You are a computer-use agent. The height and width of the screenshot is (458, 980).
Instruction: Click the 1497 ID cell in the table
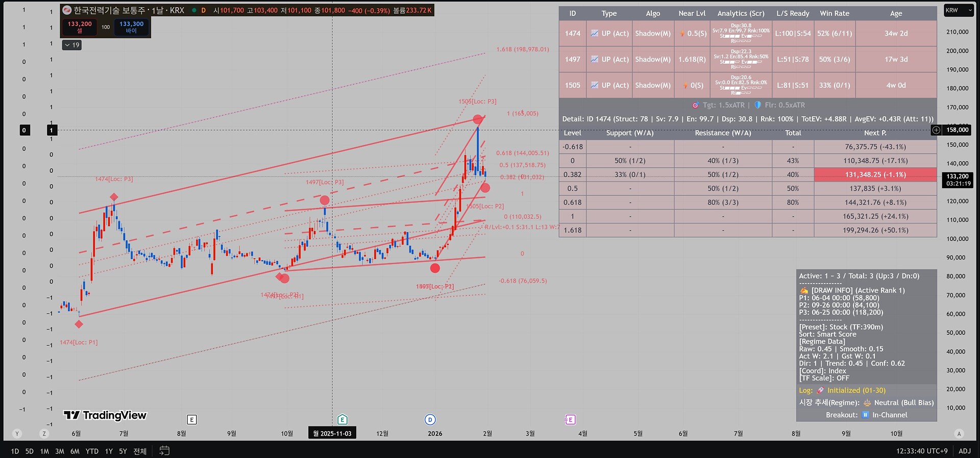(572, 60)
